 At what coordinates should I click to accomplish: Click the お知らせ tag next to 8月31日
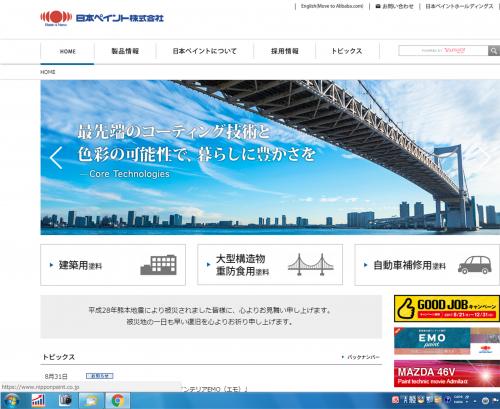point(100,376)
